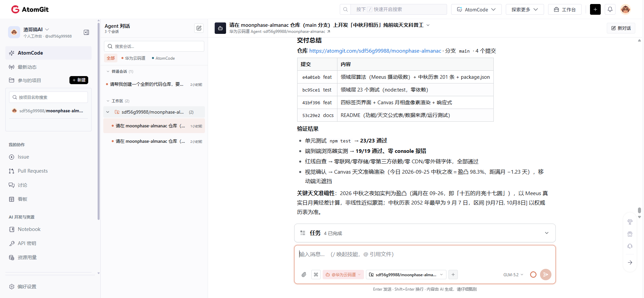Image resolution: width=644 pixels, height=298 pixels.
Task: Send the message with the arrow button
Action: tap(546, 275)
